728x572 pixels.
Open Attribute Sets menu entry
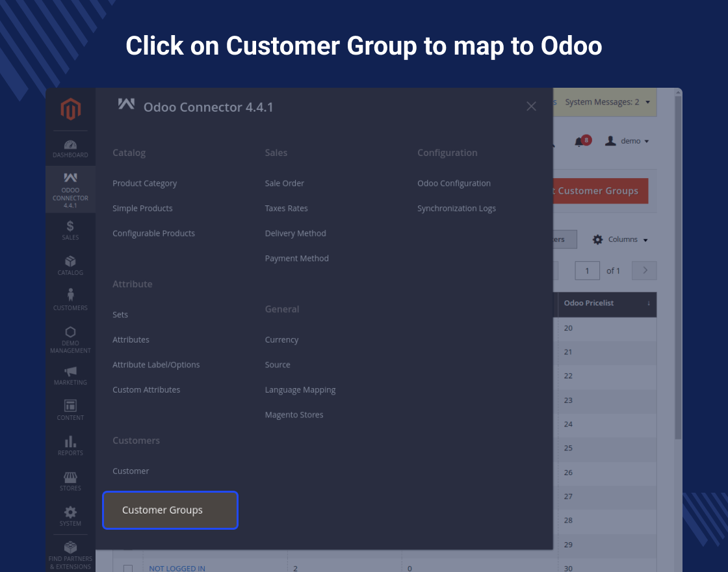point(120,315)
